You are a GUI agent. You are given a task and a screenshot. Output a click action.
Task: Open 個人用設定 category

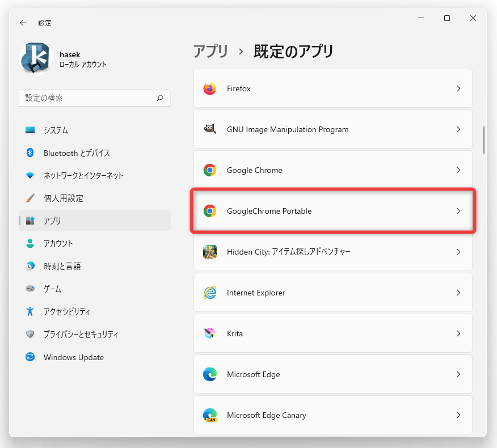click(x=95, y=198)
